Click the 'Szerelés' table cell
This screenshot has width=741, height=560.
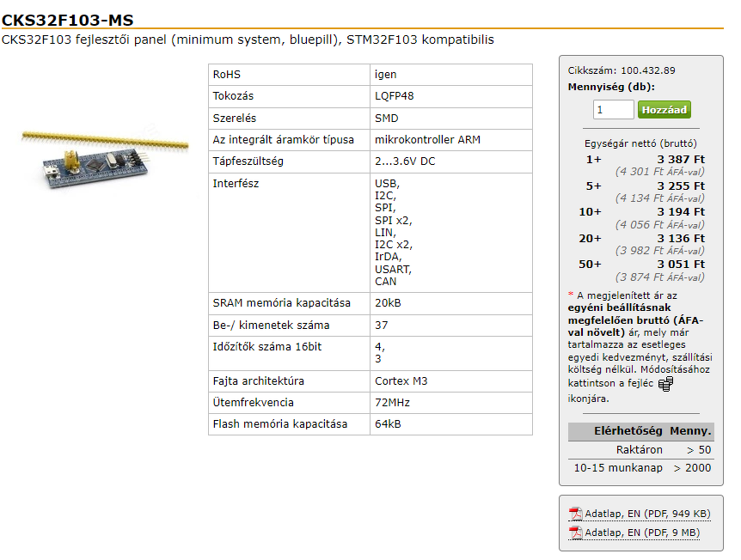pos(289,119)
